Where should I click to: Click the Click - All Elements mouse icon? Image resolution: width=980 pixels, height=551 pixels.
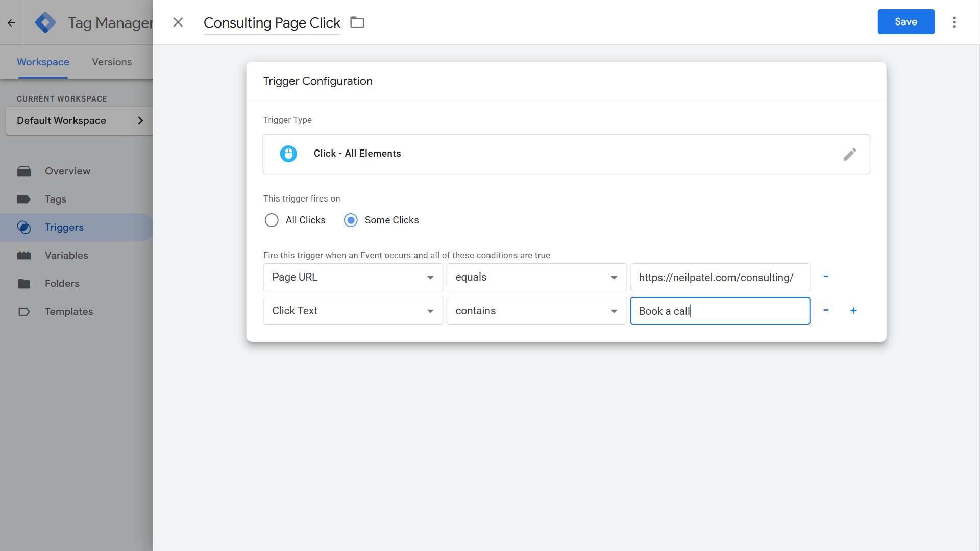click(288, 154)
